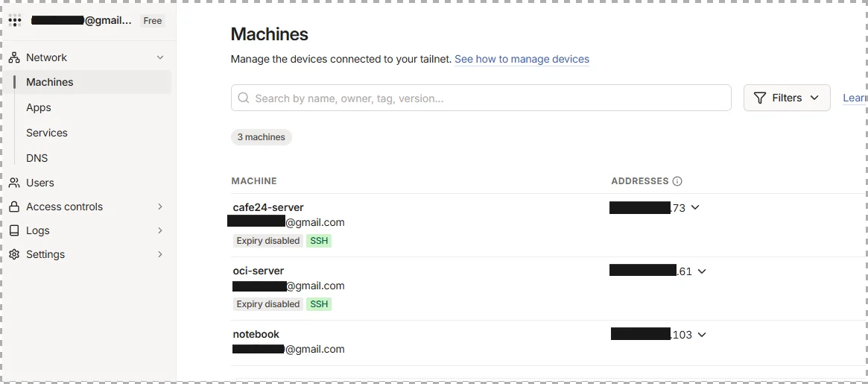Click the Network sidebar icon
868x384 pixels.
(14, 57)
